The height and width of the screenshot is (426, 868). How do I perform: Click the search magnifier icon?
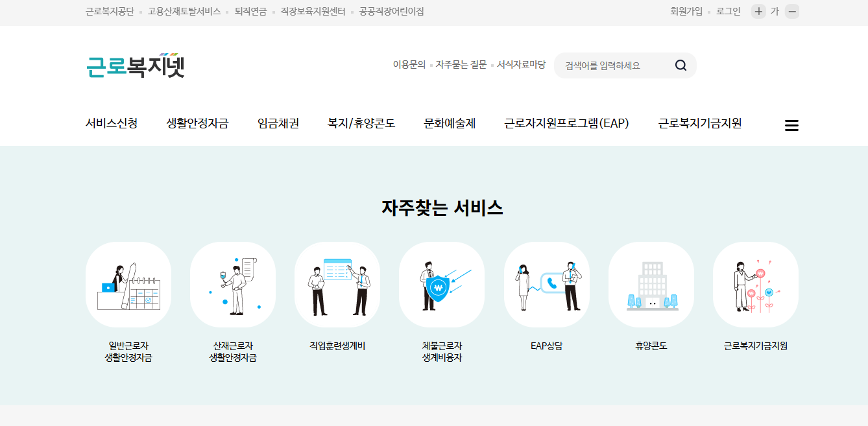pyautogui.click(x=680, y=65)
